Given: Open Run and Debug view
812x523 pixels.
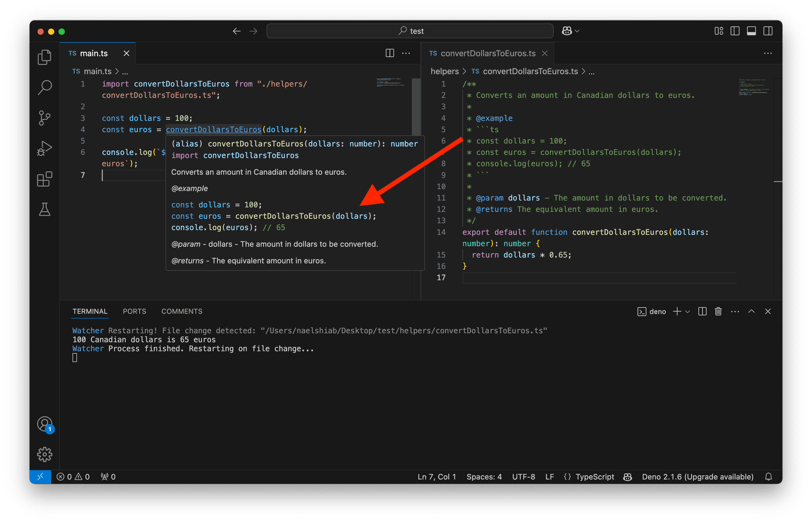Looking at the screenshot, I should [45, 148].
